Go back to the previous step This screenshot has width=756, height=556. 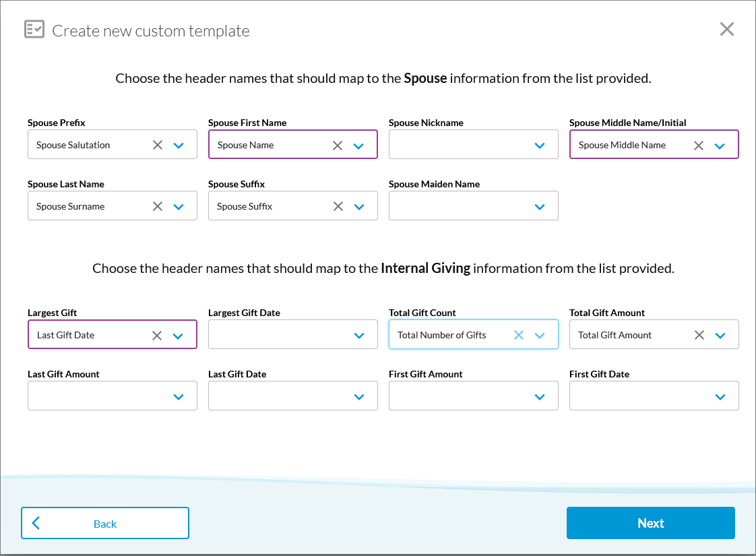104,522
